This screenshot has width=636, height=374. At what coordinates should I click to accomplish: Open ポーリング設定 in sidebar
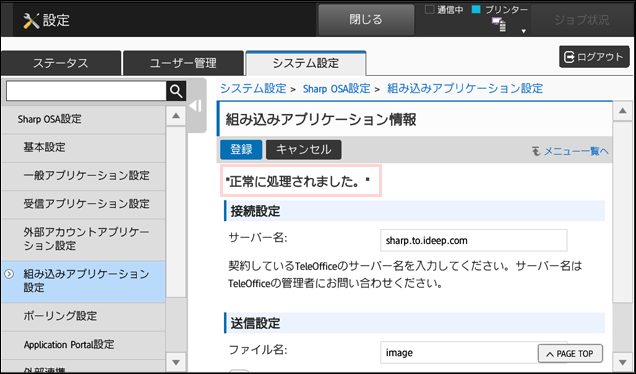(83, 316)
